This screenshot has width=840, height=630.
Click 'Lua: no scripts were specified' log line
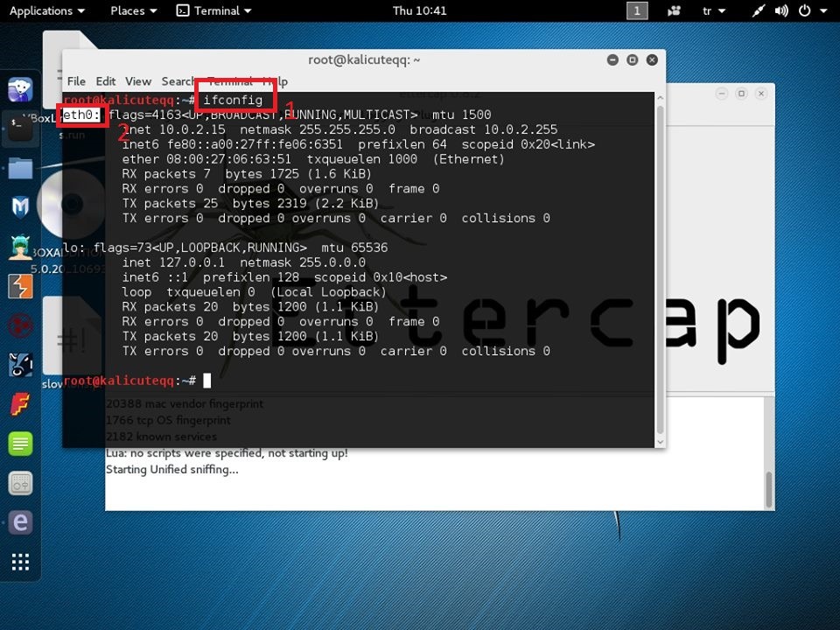point(227,453)
